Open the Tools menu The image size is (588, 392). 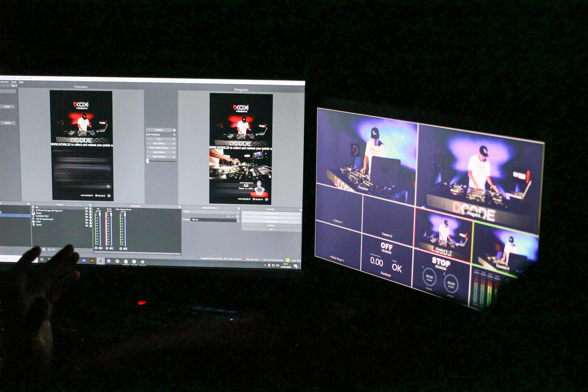pos(14,82)
